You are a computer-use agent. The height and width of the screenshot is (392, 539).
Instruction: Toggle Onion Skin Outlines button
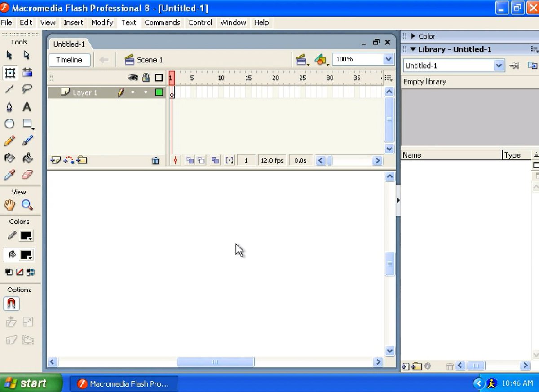(201, 160)
